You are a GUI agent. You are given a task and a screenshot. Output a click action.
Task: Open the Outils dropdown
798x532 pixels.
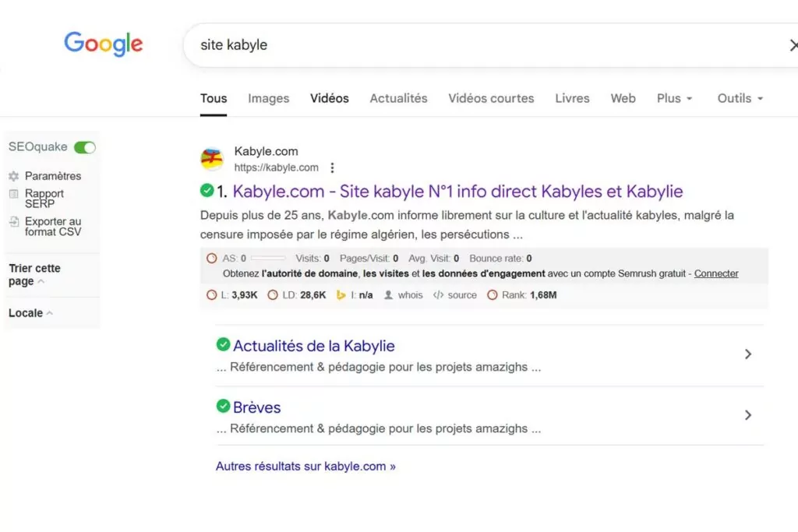pos(740,98)
